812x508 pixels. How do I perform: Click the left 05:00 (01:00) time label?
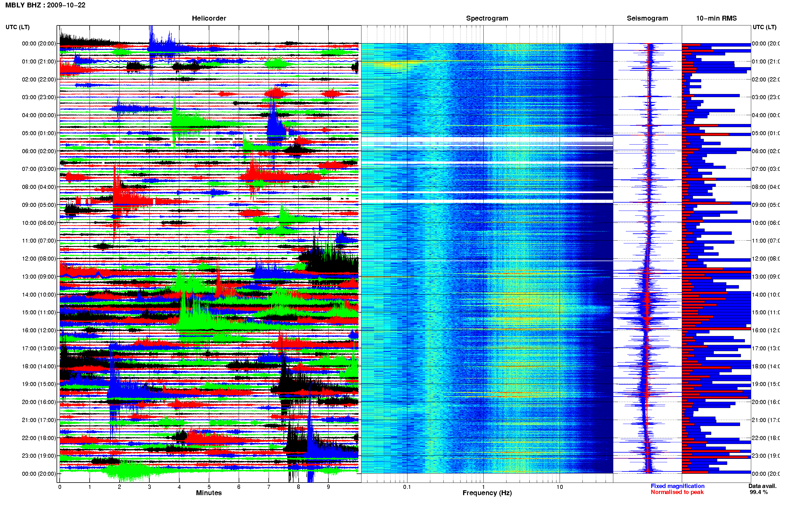(39, 133)
